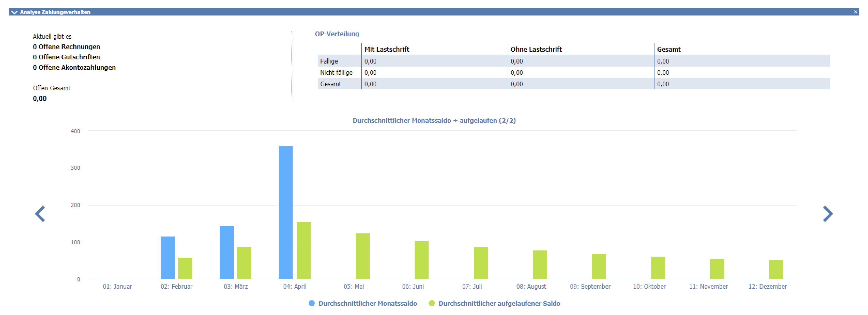Collapse the Analyse Zahlungsverhalten panel chevron
The height and width of the screenshot is (315, 868).
point(14,12)
